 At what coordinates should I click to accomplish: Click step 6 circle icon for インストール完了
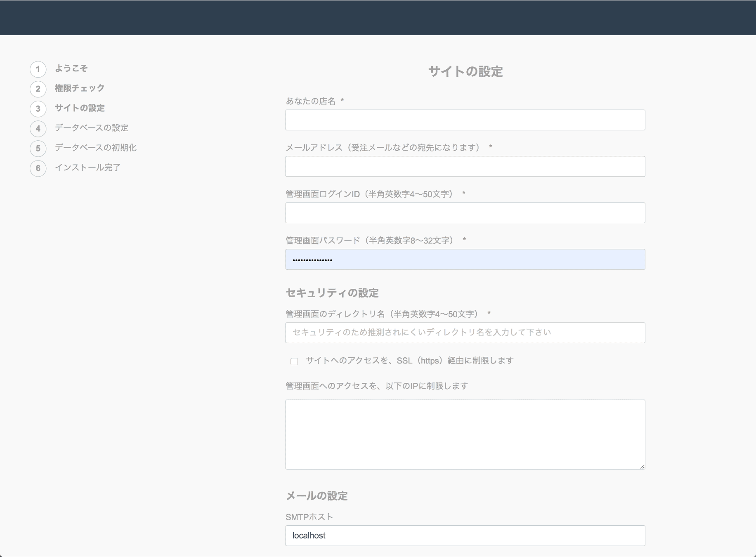click(x=38, y=168)
